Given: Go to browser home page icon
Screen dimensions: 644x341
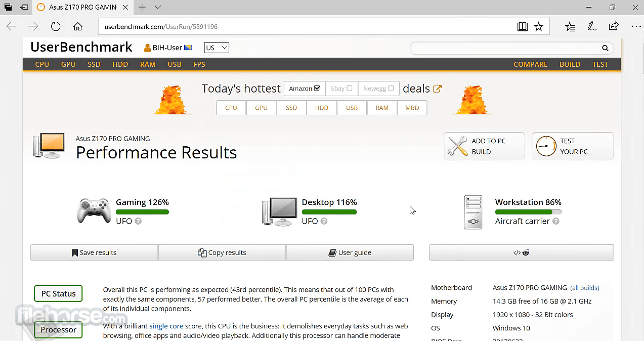Looking at the screenshot, I should point(78,26).
